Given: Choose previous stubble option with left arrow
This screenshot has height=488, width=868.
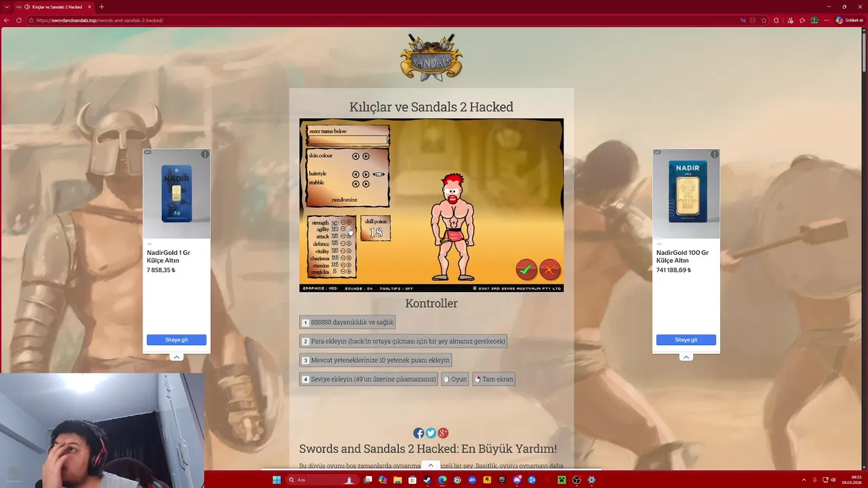Looking at the screenshot, I should 355,184.
